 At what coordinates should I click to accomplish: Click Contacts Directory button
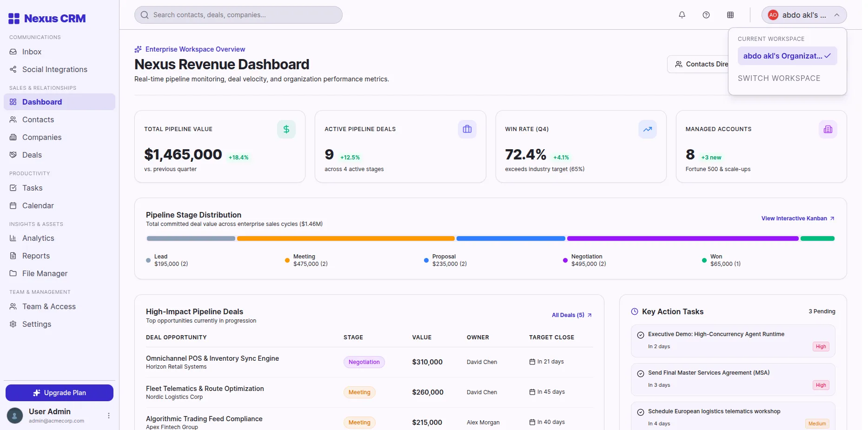698,64
